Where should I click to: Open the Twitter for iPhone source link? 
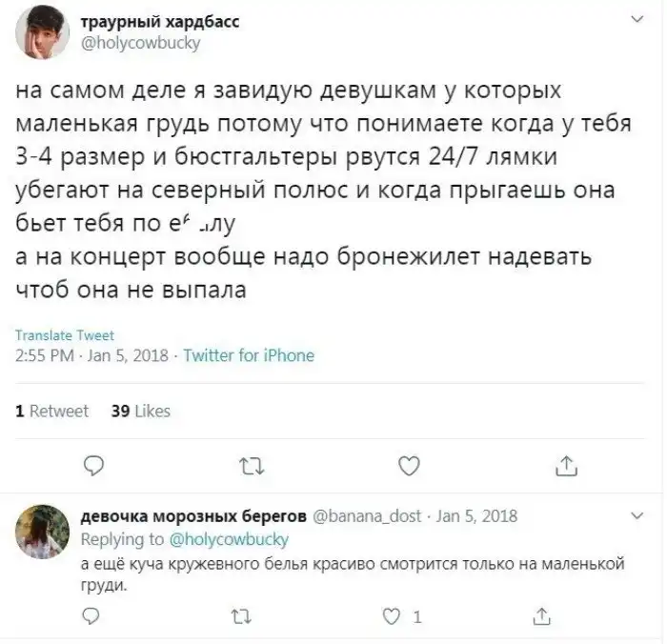248,355
